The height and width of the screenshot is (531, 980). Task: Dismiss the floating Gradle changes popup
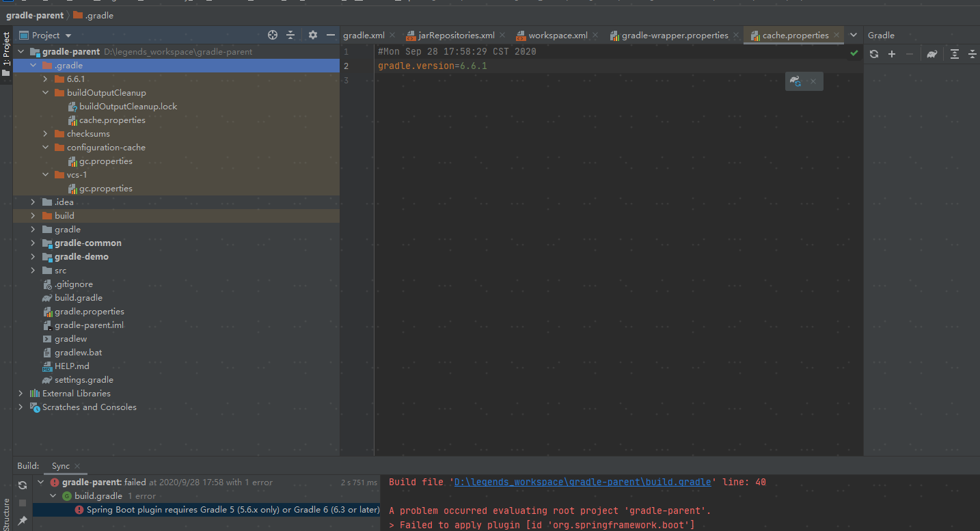813,81
